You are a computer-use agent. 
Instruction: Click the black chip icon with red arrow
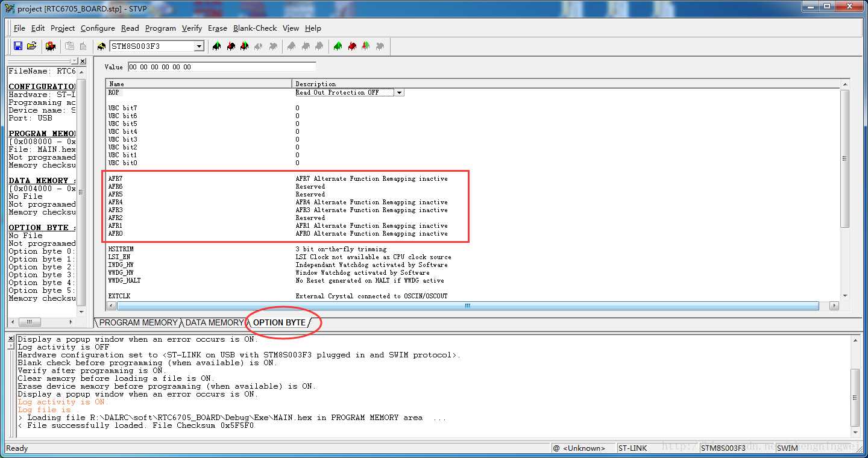click(x=230, y=46)
